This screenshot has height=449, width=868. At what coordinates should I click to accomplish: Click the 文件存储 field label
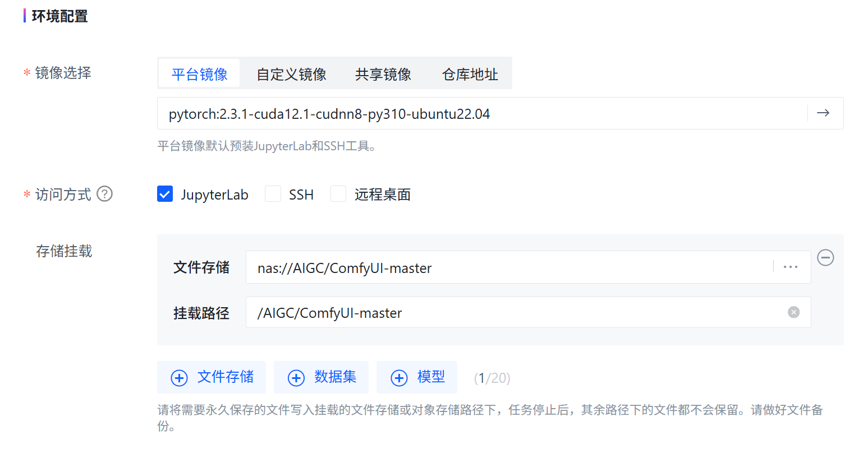(201, 267)
